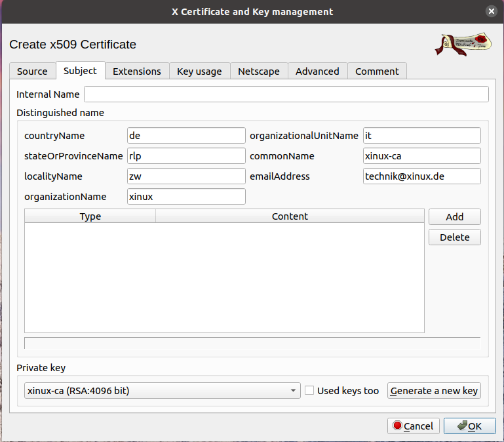Select the Netscape tab
The width and height of the screenshot is (504, 442).
coord(258,71)
